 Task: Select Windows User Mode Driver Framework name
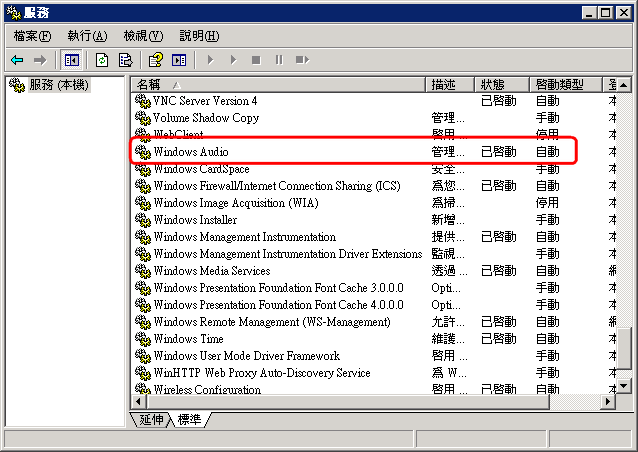click(247, 356)
